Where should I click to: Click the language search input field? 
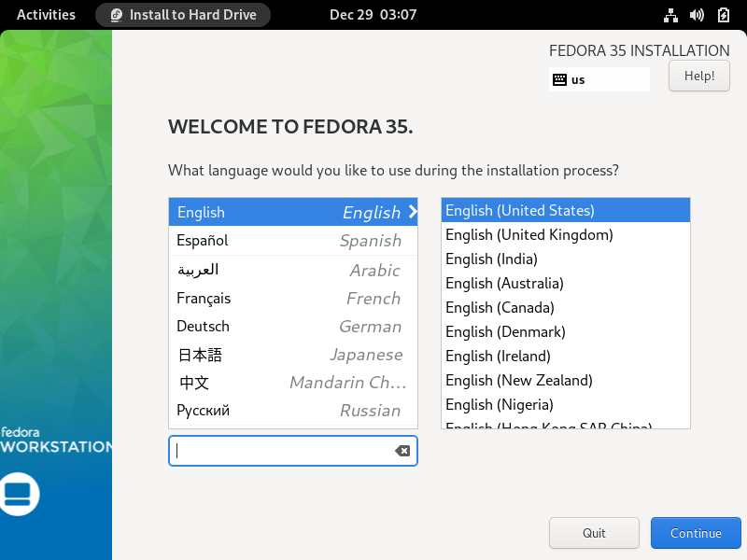[x=293, y=451]
